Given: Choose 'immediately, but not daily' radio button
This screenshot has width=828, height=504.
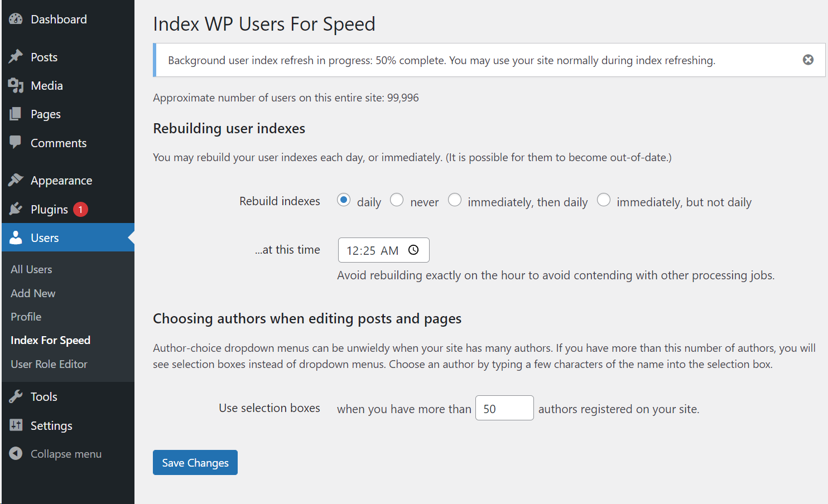Looking at the screenshot, I should (x=604, y=200).
